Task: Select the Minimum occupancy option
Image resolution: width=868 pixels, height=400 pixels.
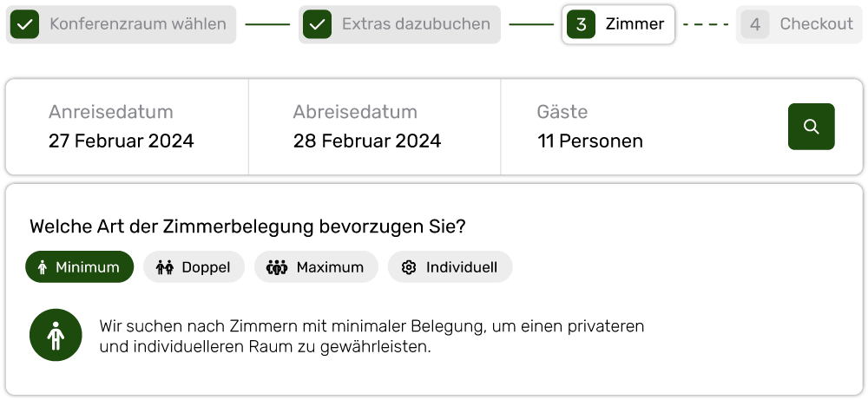Action: click(80, 267)
